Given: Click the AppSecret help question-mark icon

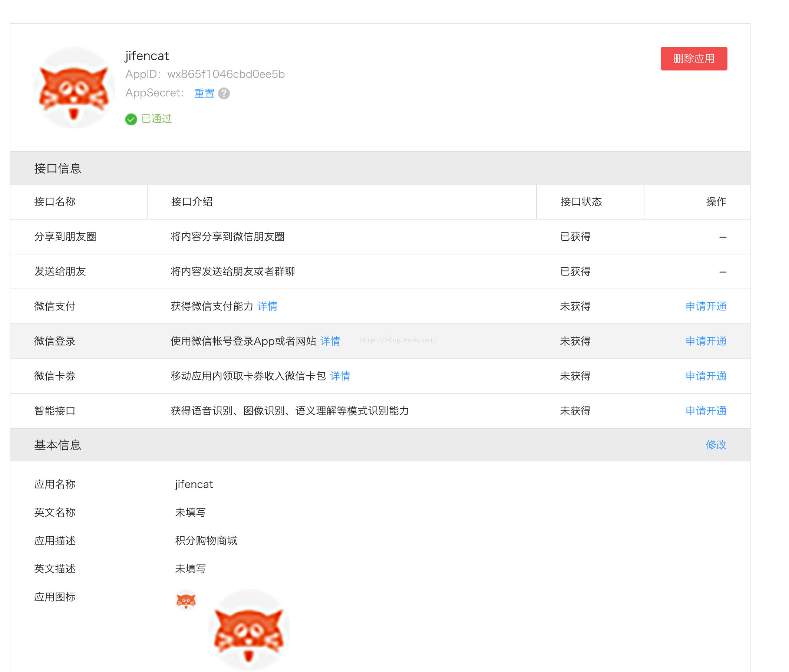Looking at the screenshot, I should tap(224, 93).
